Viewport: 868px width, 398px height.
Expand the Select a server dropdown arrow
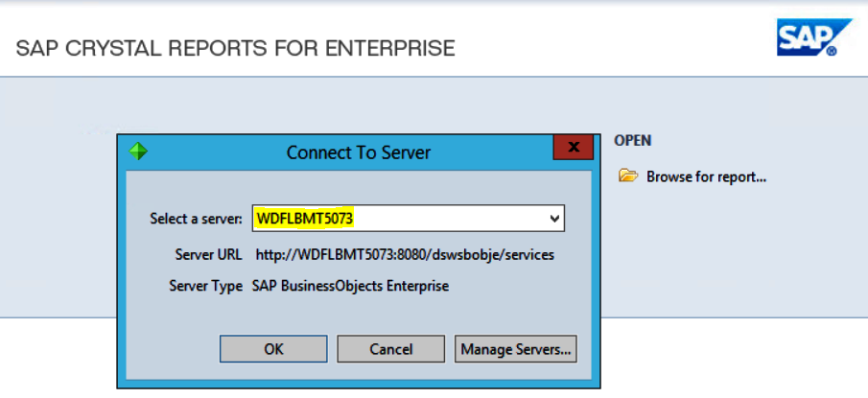pyautogui.click(x=554, y=219)
